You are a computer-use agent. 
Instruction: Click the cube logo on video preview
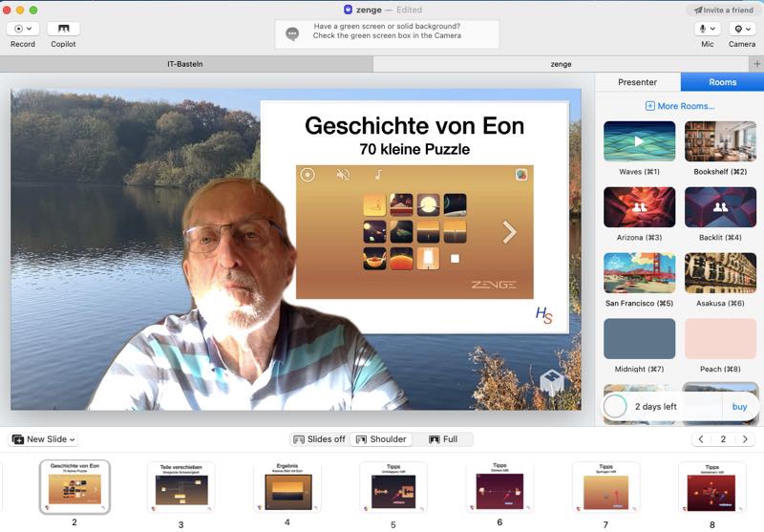pos(551,382)
